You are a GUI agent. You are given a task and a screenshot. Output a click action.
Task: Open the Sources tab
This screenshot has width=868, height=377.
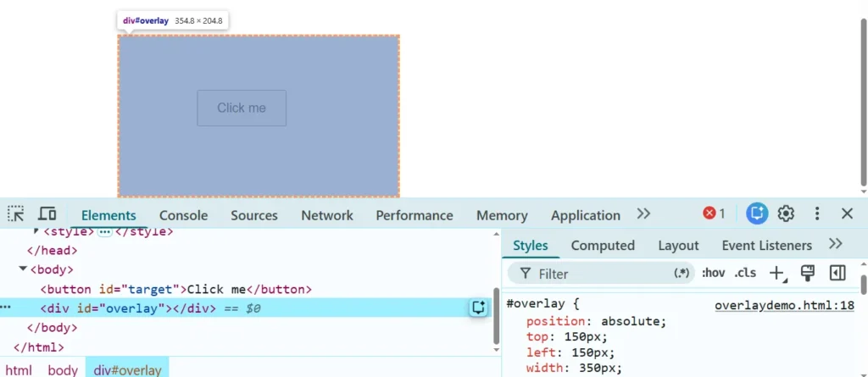coord(254,215)
